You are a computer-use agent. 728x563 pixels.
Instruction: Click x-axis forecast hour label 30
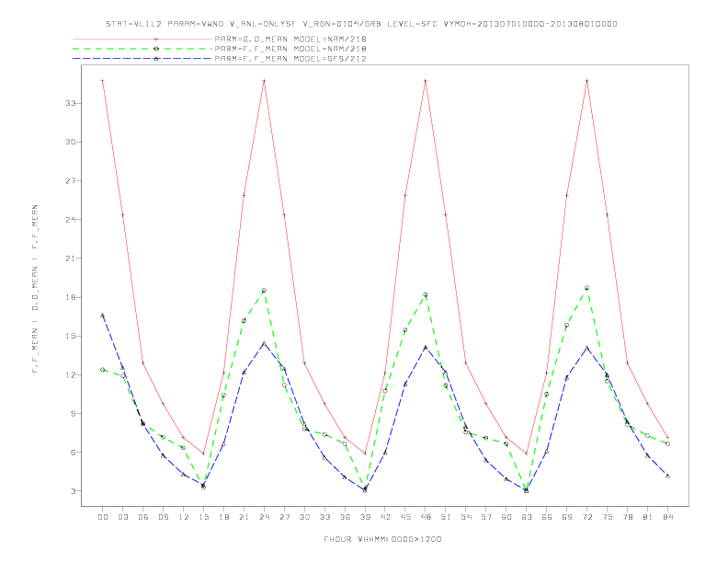(x=304, y=517)
